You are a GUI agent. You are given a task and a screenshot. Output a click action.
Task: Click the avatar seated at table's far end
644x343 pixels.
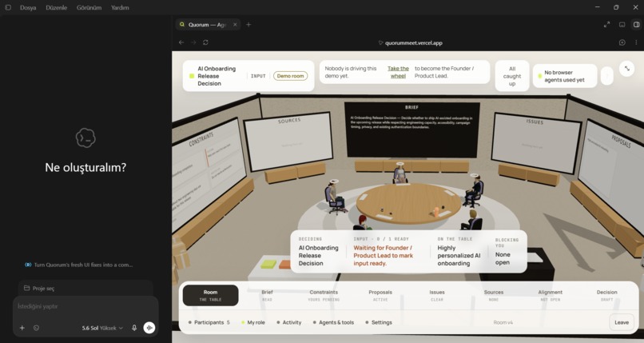tap(400, 173)
